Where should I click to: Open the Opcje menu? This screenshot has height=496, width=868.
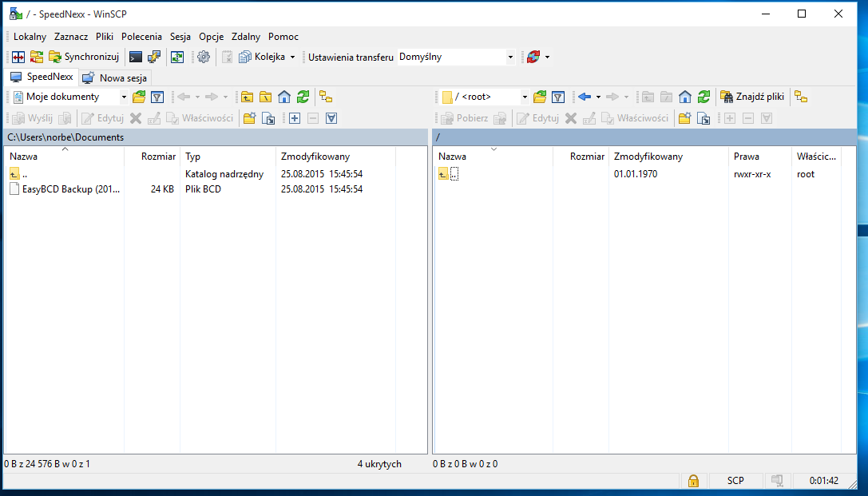point(212,37)
